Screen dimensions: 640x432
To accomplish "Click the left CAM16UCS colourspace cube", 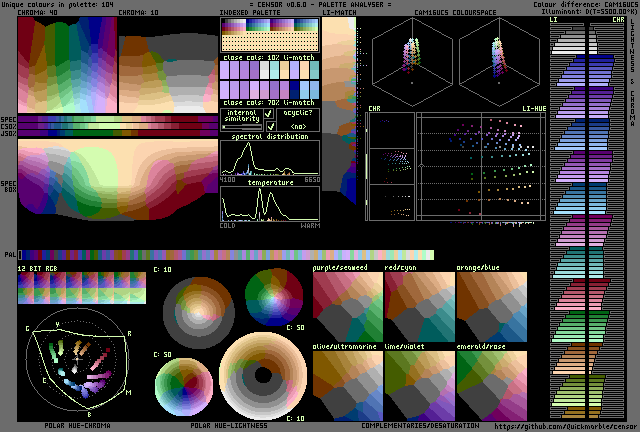I will click(x=413, y=63).
